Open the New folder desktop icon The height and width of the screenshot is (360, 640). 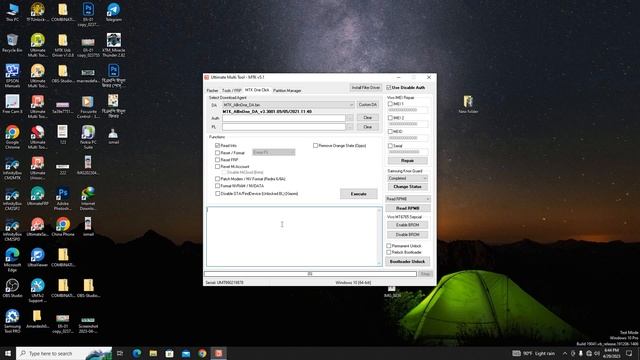tap(468, 104)
